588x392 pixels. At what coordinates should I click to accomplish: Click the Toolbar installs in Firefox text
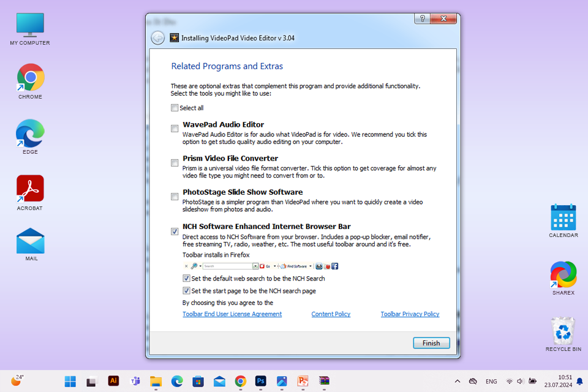tap(216, 255)
